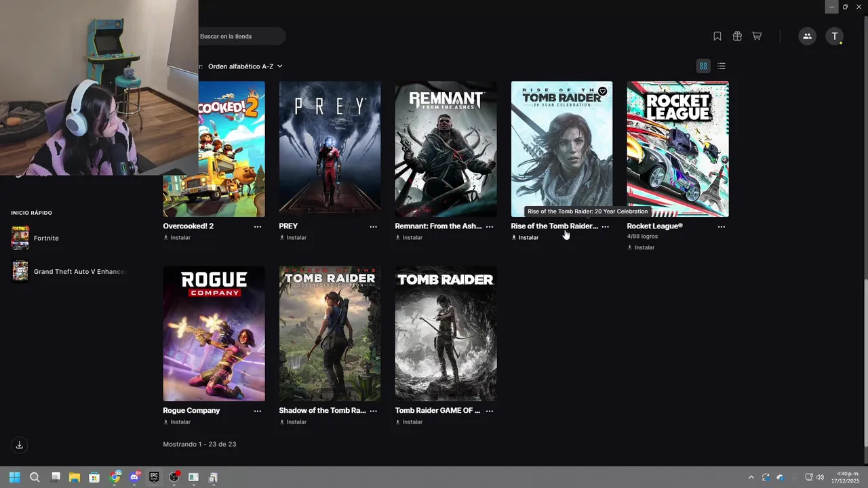The image size is (868, 488).
Task: Open the network display tray icon
Action: click(809, 477)
